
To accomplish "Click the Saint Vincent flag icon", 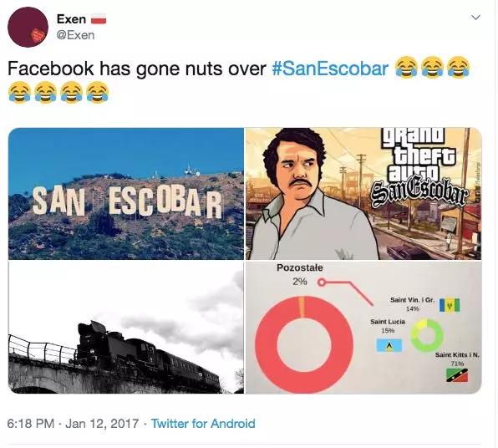I will pos(450,305).
